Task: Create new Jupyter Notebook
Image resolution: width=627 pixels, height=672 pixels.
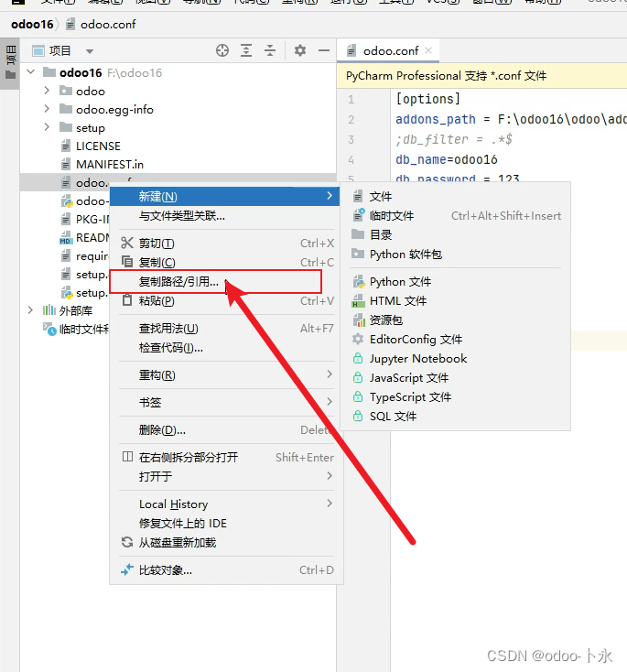Action: [456, 359]
